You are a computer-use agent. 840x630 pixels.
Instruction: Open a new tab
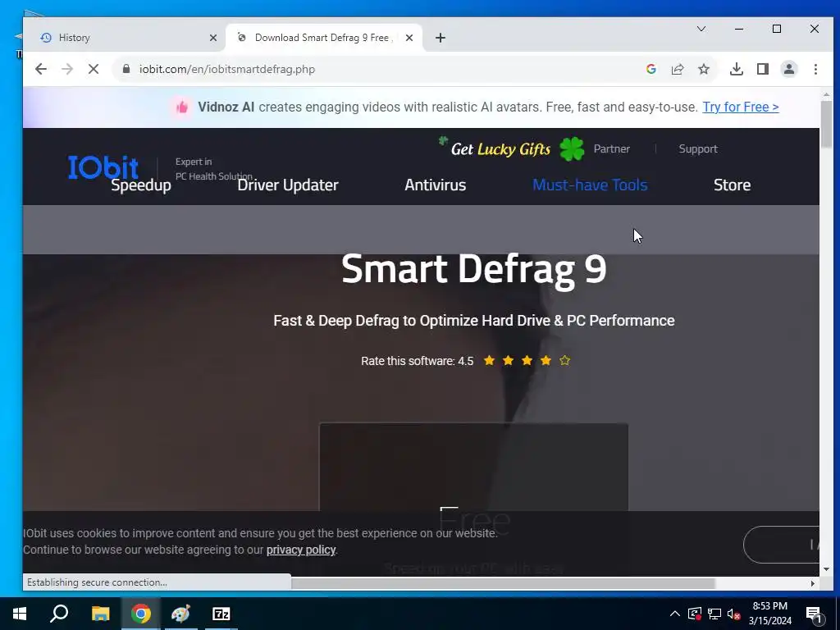[441, 38]
